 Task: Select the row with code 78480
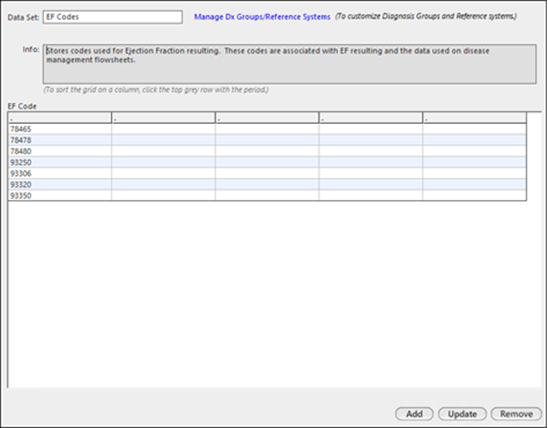click(267, 151)
